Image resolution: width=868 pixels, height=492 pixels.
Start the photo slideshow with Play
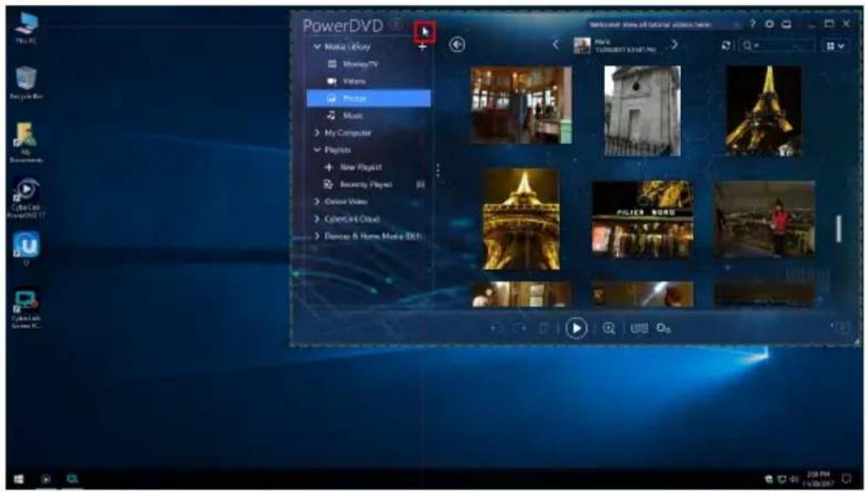click(x=575, y=329)
